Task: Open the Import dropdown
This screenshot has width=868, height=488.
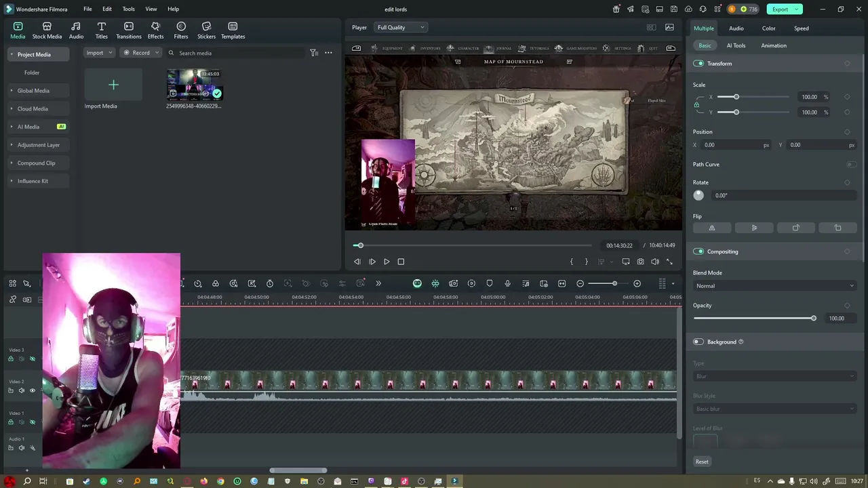Action: tap(99, 53)
